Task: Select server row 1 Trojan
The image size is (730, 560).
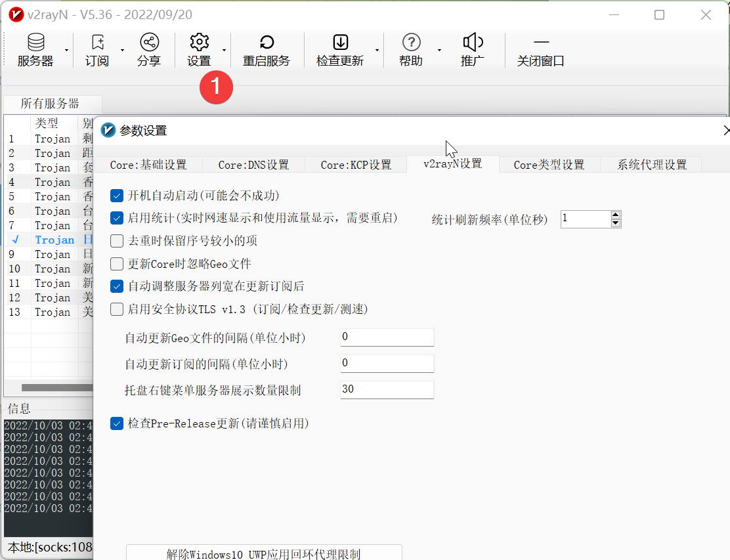Action: [49, 139]
